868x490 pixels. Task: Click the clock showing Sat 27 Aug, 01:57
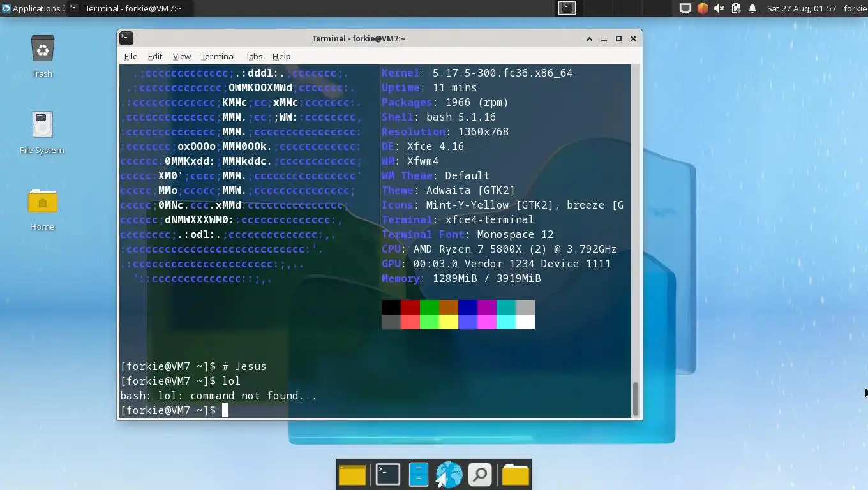(802, 8)
